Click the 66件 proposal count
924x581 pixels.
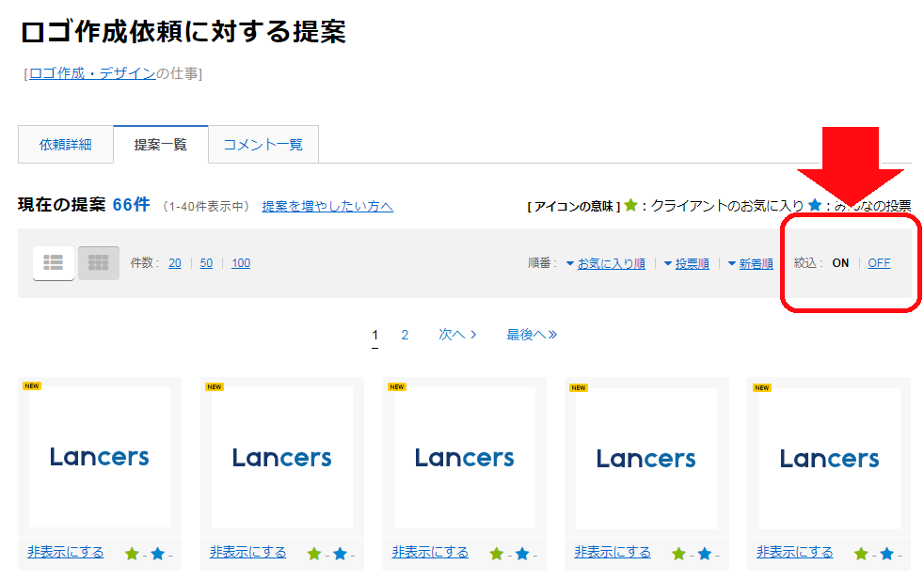pos(132,205)
